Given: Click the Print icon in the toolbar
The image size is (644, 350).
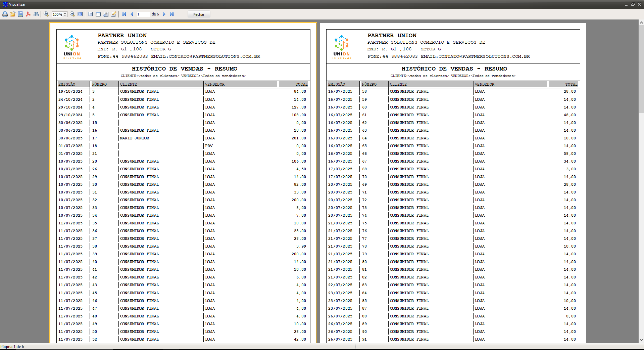Looking at the screenshot, I should point(5,14).
